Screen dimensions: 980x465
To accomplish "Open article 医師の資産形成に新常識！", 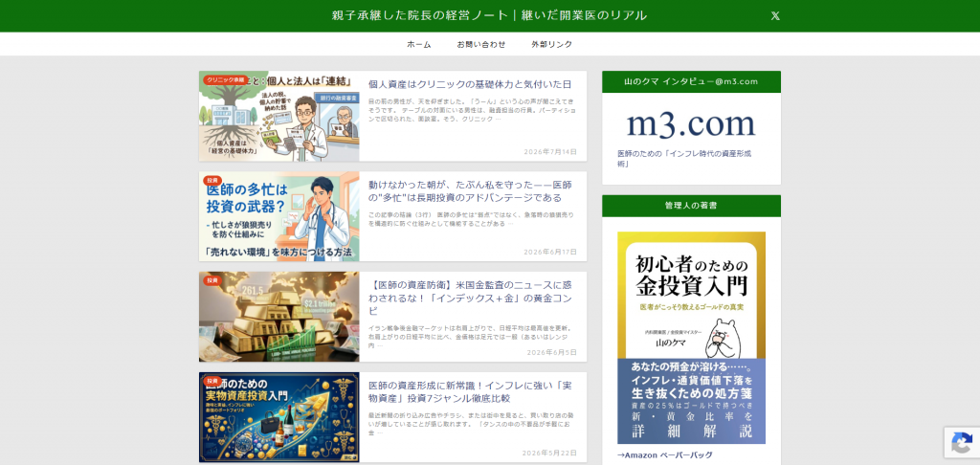I will (470, 392).
